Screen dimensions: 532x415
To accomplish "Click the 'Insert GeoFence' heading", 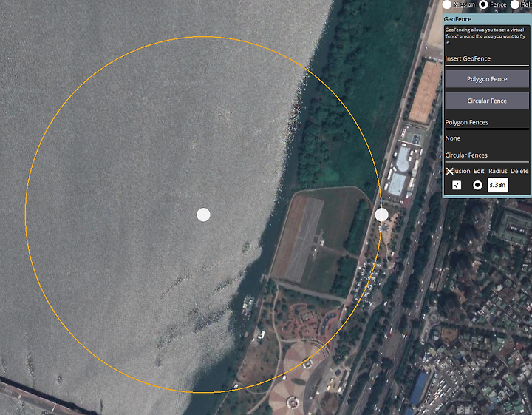I will click(468, 58).
